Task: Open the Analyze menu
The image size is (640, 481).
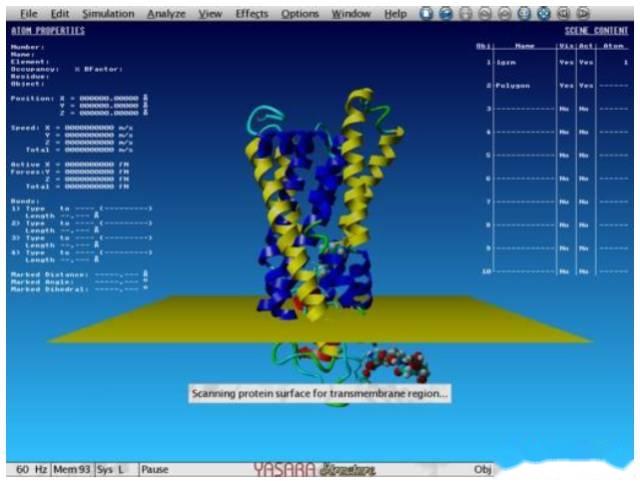Action: pos(166,14)
